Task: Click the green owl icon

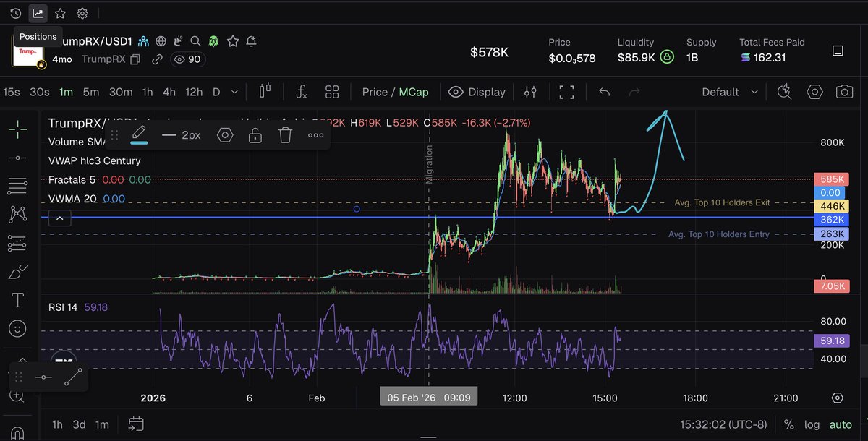Action: pos(213,41)
